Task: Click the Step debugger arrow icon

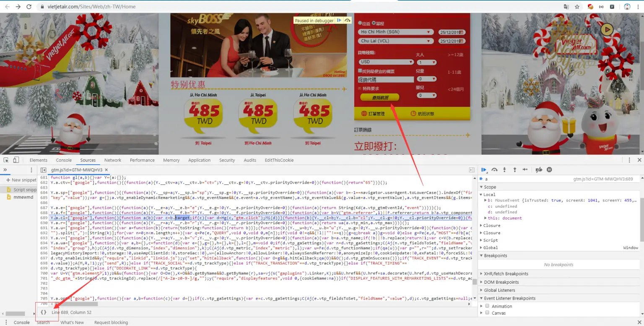Action: pos(525,170)
